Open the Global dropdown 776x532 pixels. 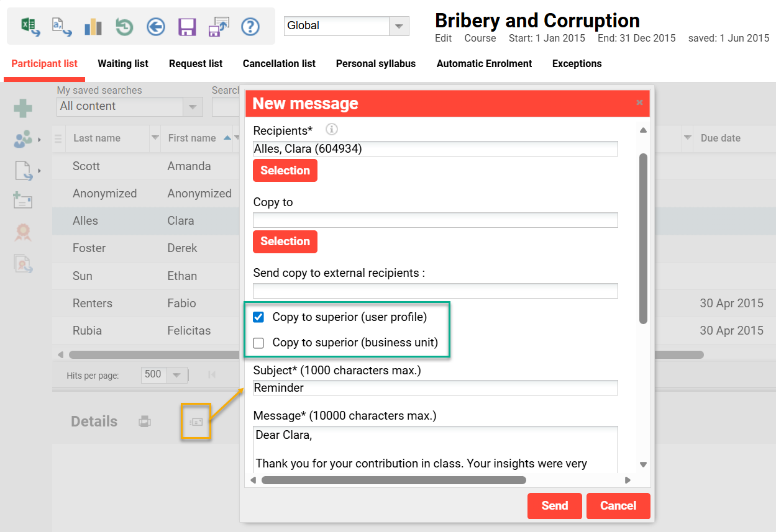[399, 26]
